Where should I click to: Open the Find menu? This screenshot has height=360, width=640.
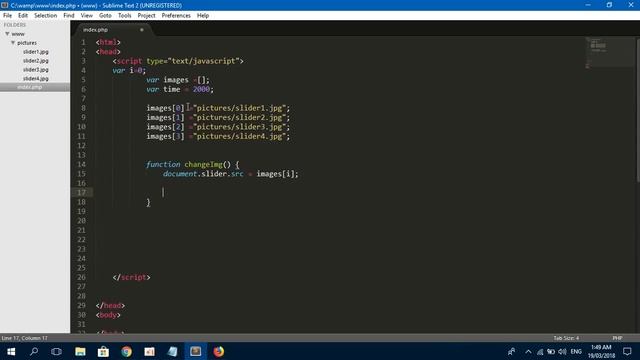coord(69,16)
